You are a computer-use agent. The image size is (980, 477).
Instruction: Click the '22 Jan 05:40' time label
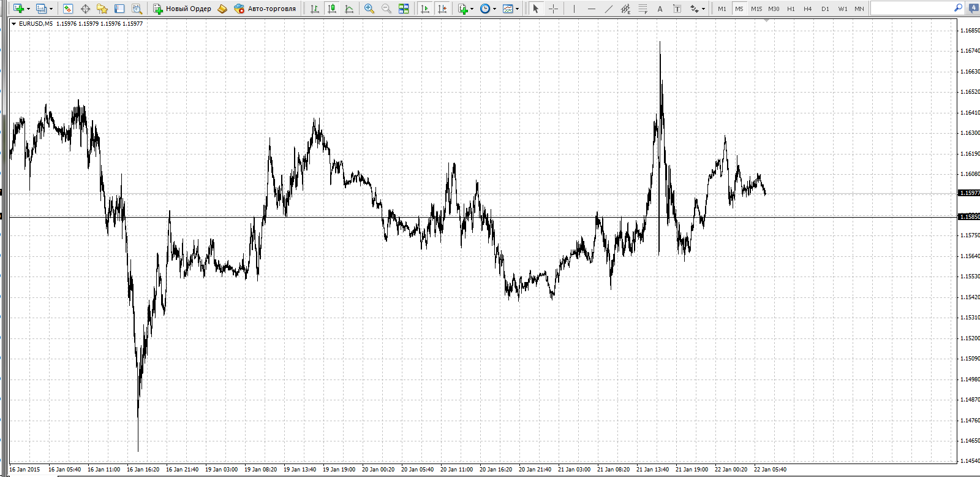(770, 470)
